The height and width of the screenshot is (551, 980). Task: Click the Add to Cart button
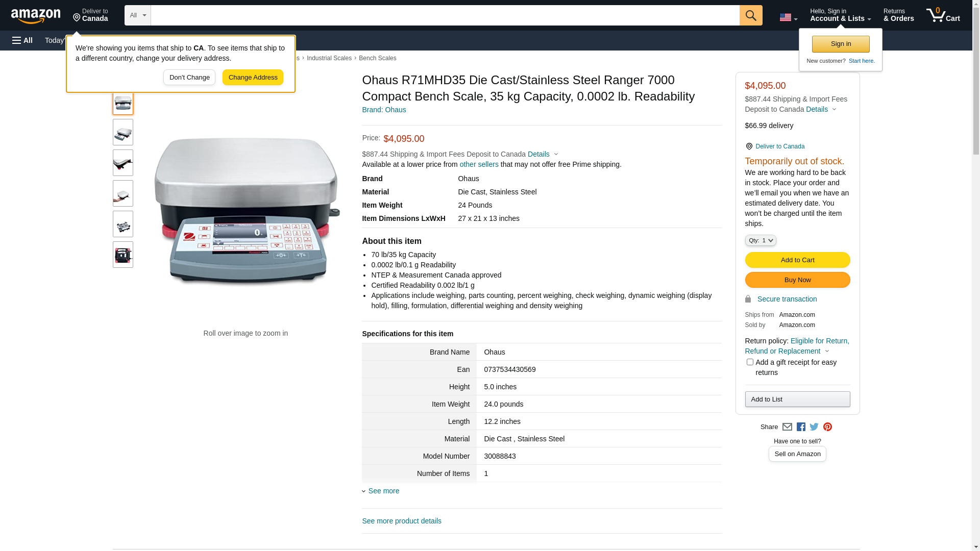point(797,260)
